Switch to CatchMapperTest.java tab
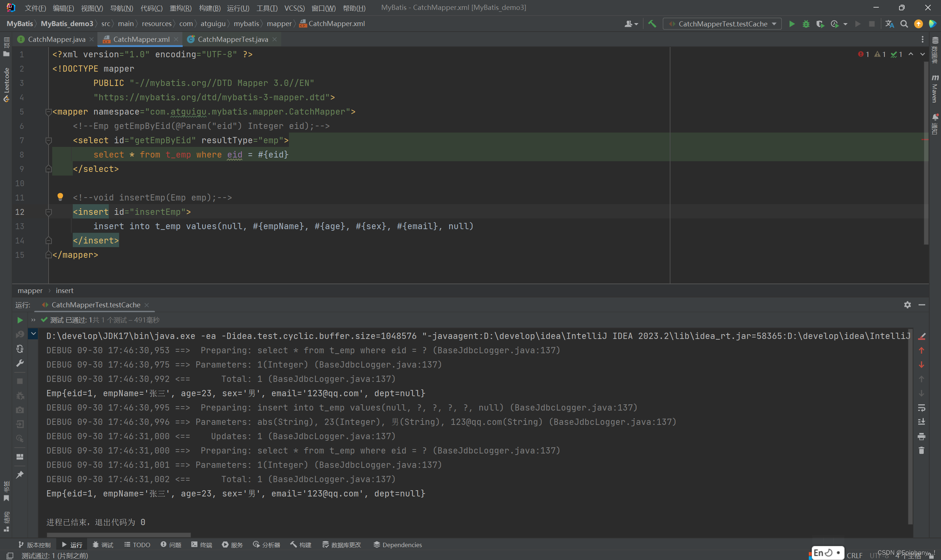 pyautogui.click(x=232, y=39)
